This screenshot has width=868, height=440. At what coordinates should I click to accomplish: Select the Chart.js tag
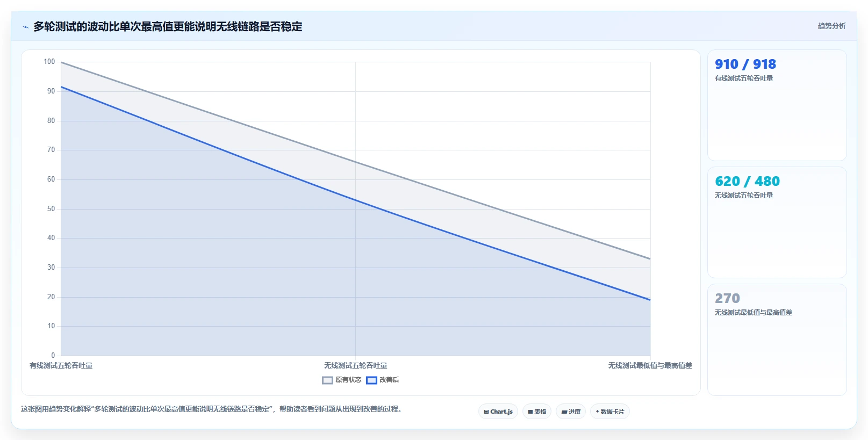[x=498, y=412]
